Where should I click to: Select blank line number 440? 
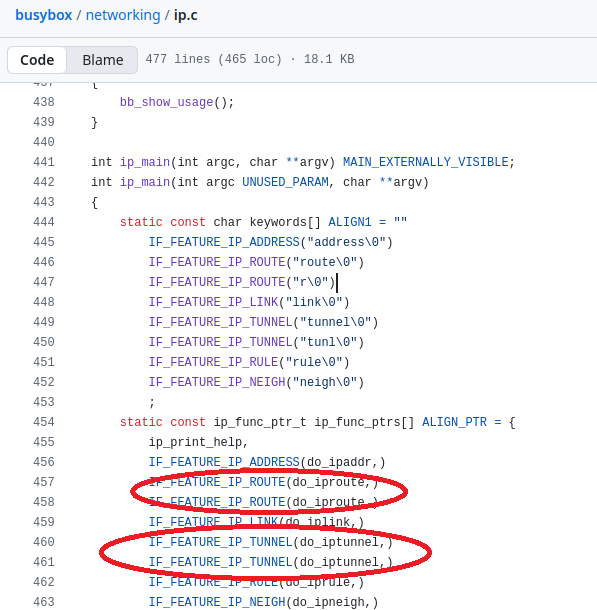tap(44, 142)
